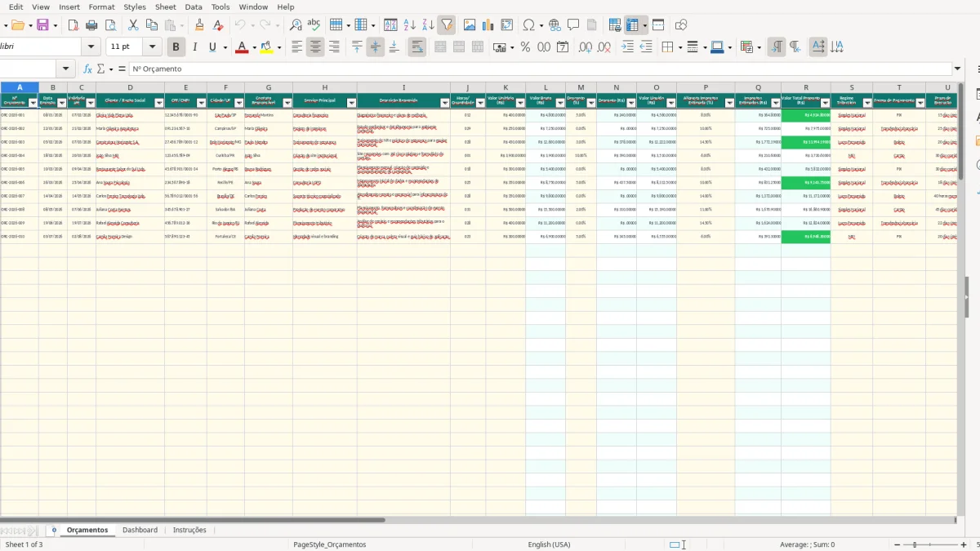Open the Cliente / Razão Social filter dropdown
Image resolution: width=980 pixels, height=551 pixels.
[158, 103]
